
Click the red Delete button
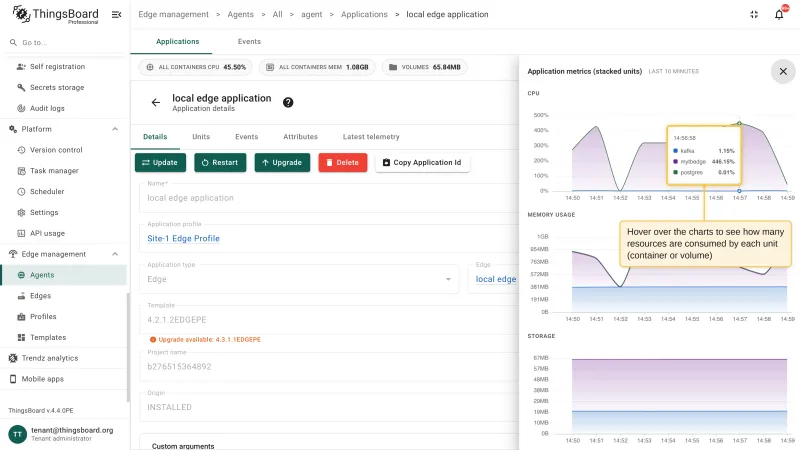343,163
